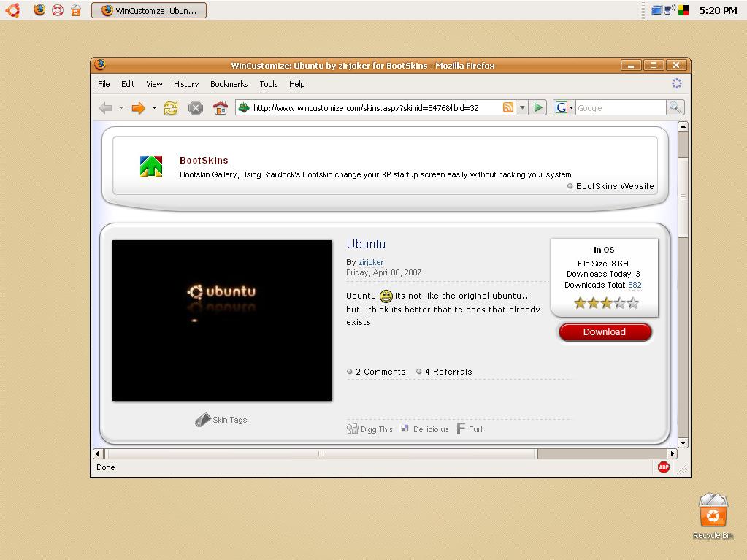Click the site favicon in address bar
The width and height of the screenshot is (747, 560).
click(244, 107)
